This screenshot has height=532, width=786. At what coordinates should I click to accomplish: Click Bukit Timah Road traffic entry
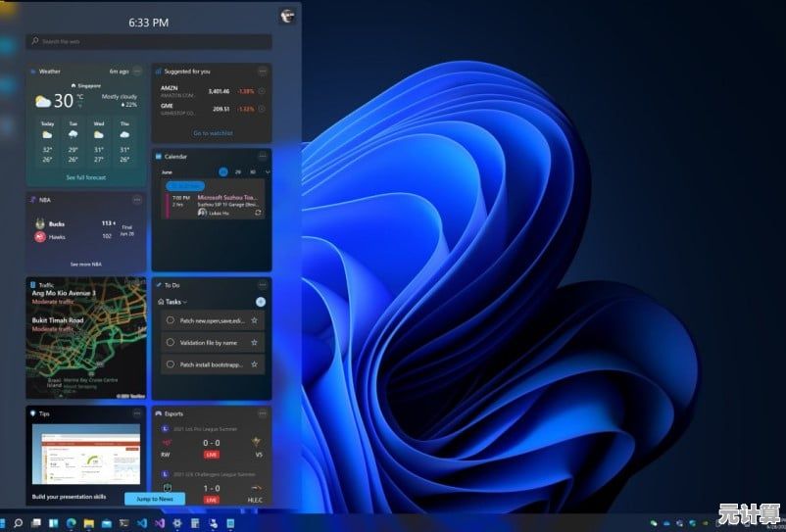coord(58,324)
